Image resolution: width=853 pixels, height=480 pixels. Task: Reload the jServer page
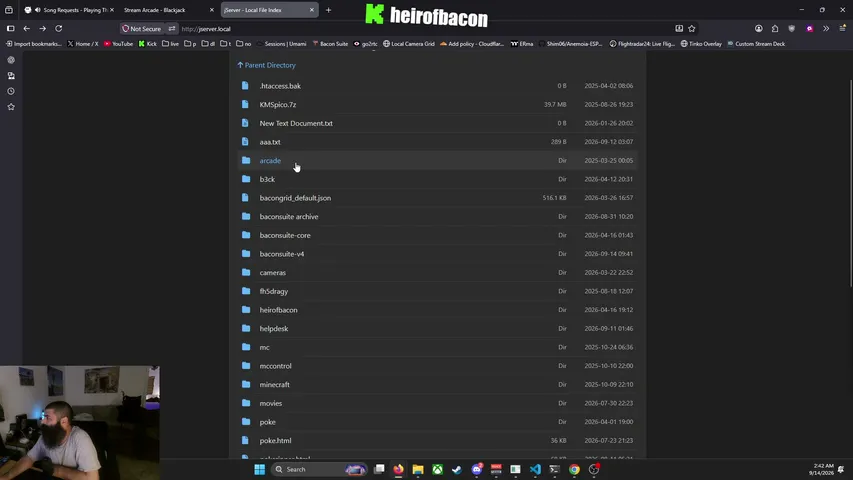pyautogui.click(x=59, y=28)
